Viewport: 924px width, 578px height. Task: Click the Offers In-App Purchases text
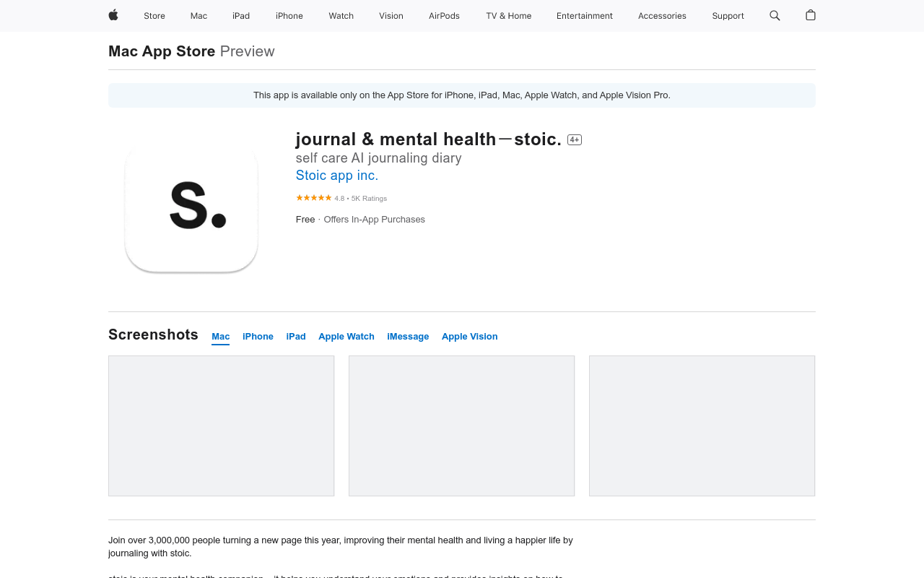coord(375,220)
